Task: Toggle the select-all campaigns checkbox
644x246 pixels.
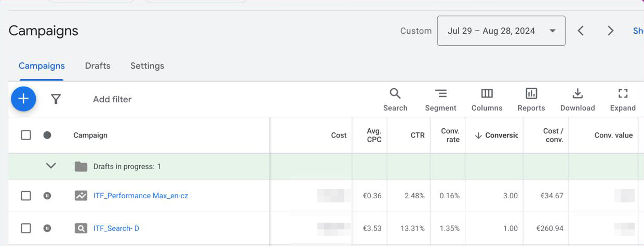Action: pos(26,135)
